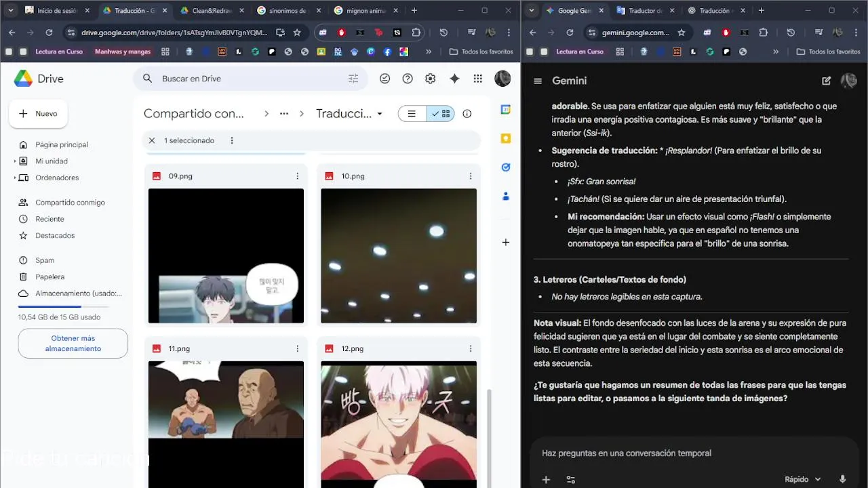Viewport: 868px width, 488px height.
Task: Click the microphone icon in Gemini prompt
Action: click(x=843, y=479)
